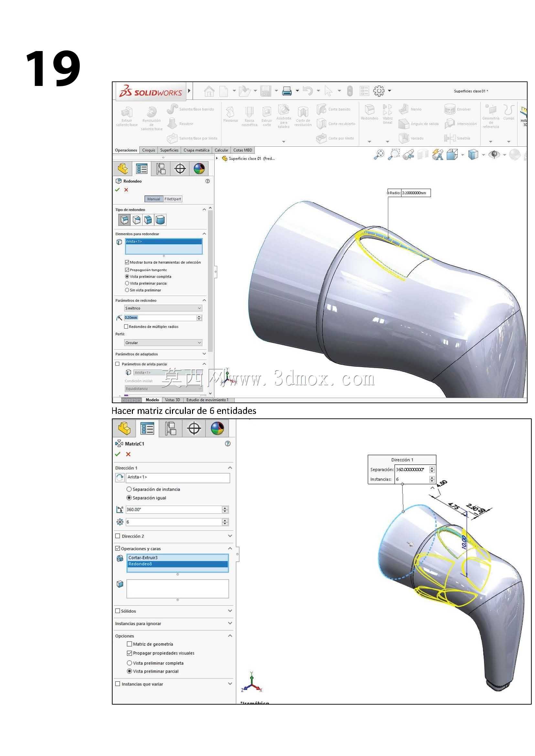This screenshot has height=756, width=535.
Task: Open Asistente para taladro tool
Action: coord(284,116)
